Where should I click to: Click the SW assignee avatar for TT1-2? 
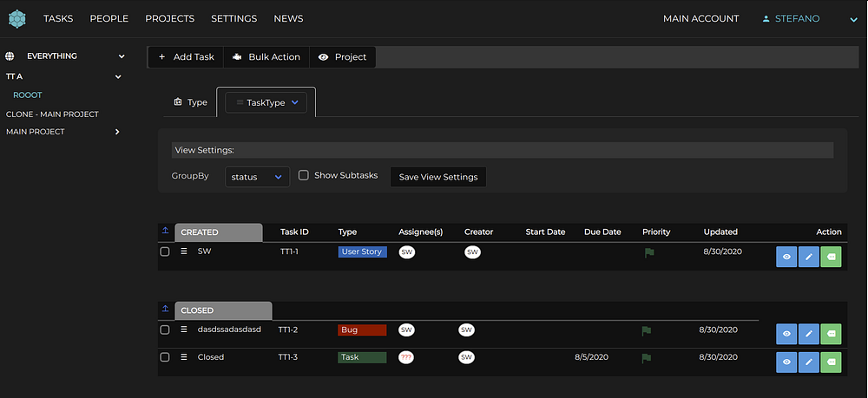point(406,329)
